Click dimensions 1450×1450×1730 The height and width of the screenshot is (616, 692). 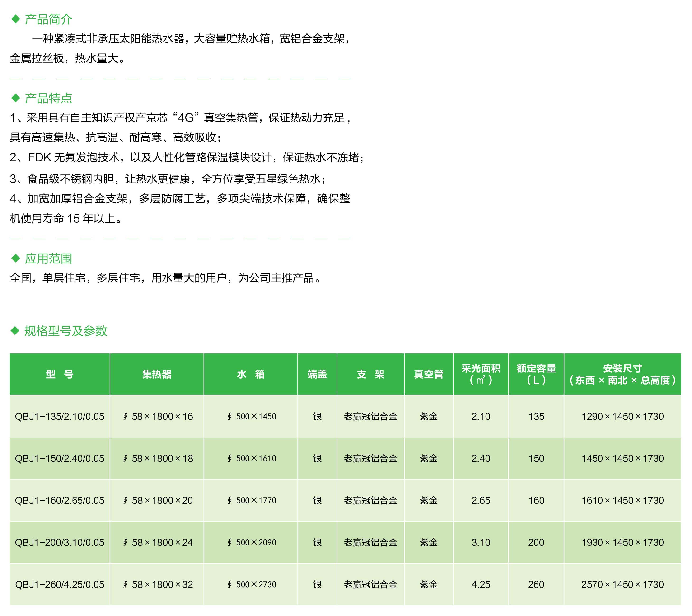tap(623, 458)
